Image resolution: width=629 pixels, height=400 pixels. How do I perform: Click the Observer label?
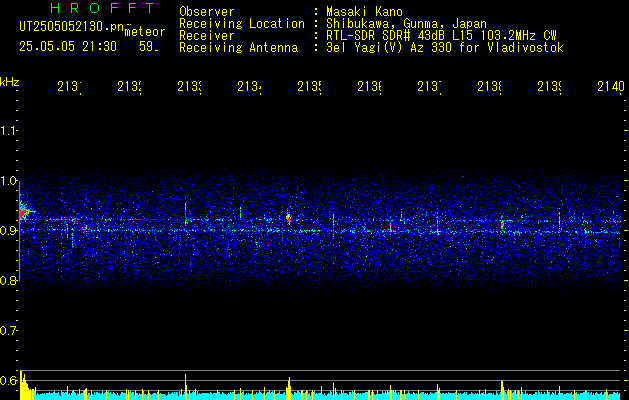pos(207,12)
